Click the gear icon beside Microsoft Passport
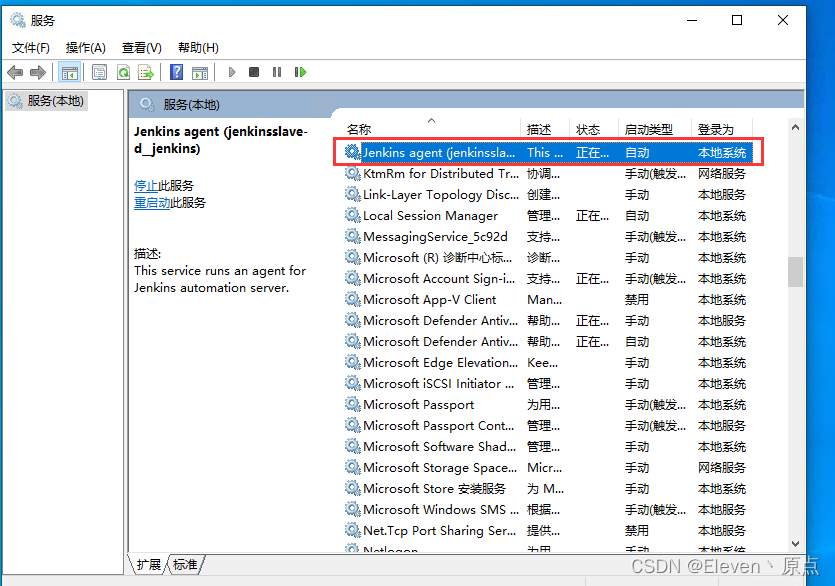The width and height of the screenshot is (835, 586). pos(352,404)
